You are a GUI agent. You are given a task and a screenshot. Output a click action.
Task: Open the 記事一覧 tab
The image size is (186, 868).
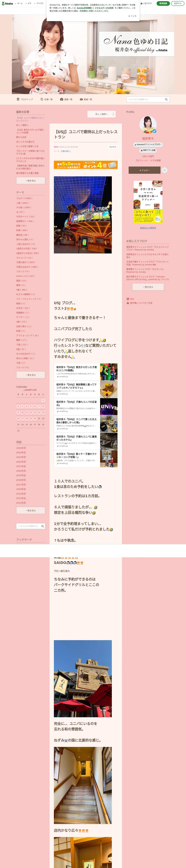(47, 99)
